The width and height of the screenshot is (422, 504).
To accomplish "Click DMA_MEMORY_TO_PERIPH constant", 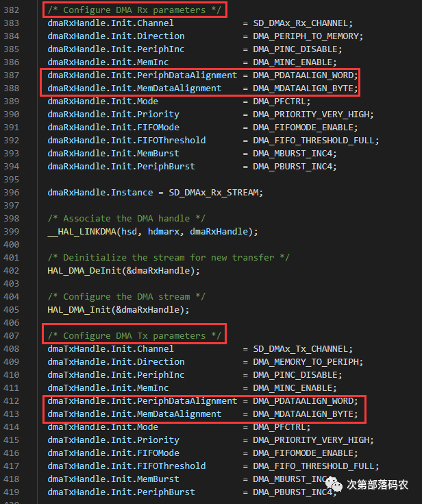I will point(306,361).
